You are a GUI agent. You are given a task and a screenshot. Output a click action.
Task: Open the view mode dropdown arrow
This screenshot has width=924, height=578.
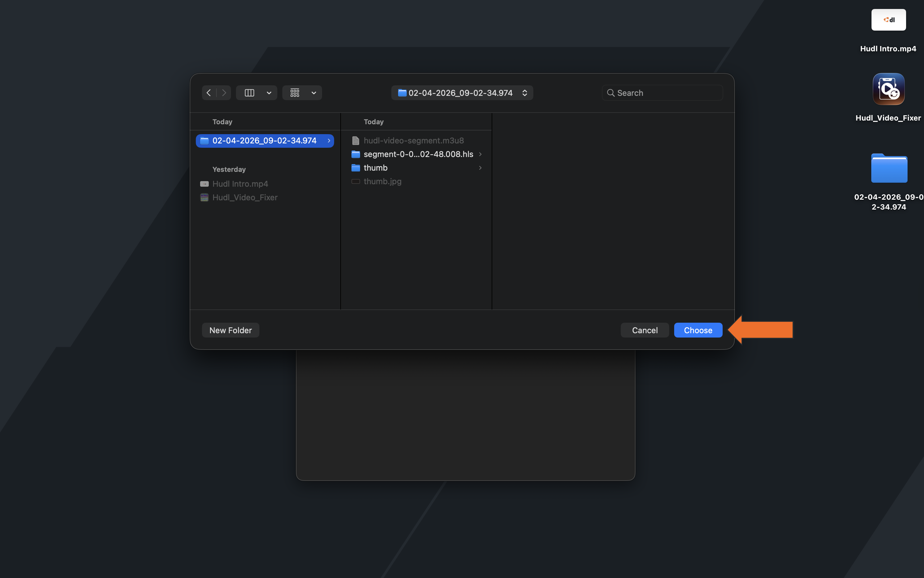(269, 93)
